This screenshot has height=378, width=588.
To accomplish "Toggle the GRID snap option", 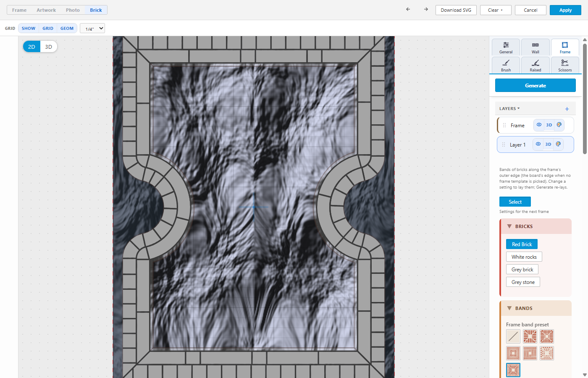I will 48,29.
